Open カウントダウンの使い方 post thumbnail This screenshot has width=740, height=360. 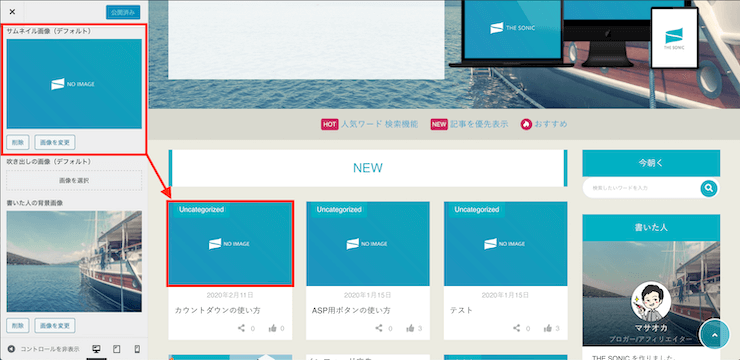pos(230,243)
